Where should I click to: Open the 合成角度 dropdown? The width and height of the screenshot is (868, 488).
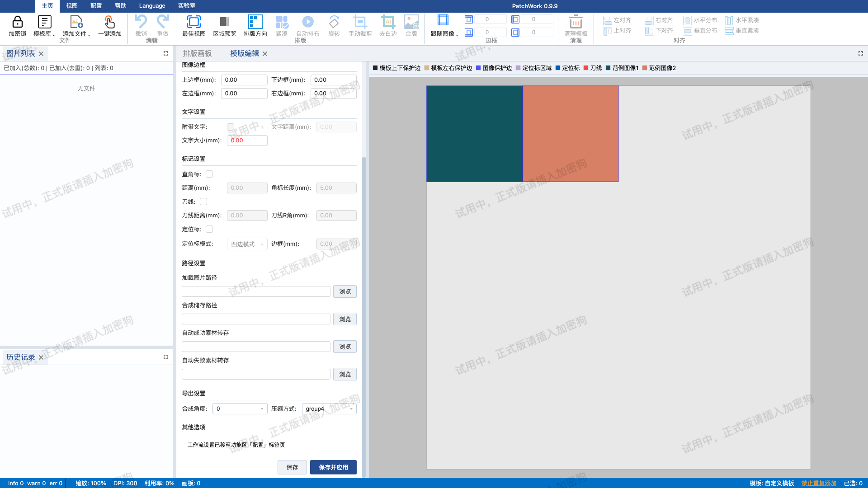tap(240, 409)
